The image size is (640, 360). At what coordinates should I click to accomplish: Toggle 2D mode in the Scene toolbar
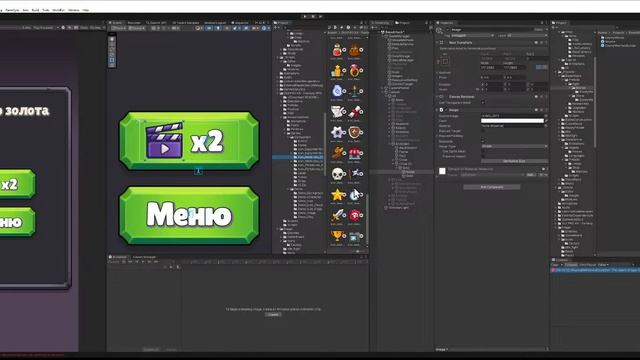(209, 29)
